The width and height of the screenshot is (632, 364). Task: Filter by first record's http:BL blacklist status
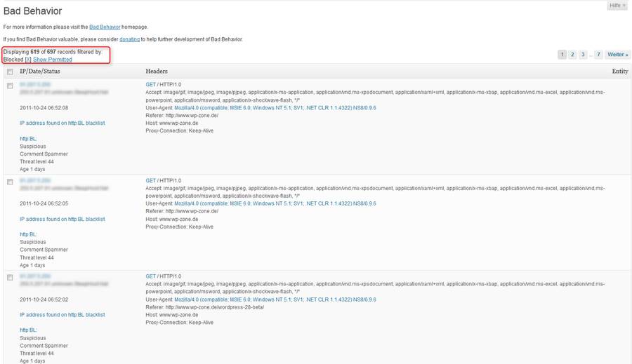tap(62, 123)
